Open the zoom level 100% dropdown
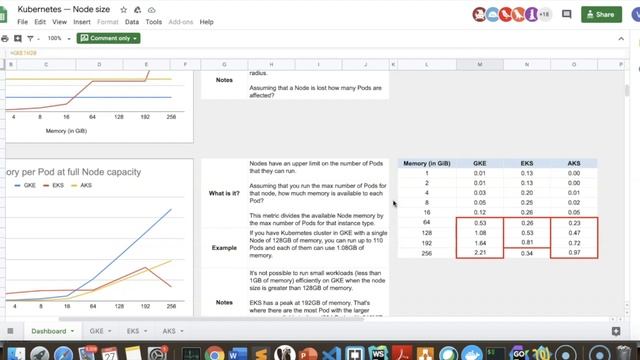The image size is (640, 360). click(59, 38)
